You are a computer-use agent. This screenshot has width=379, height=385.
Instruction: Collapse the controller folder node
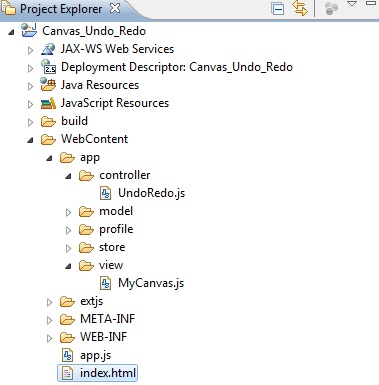point(68,176)
